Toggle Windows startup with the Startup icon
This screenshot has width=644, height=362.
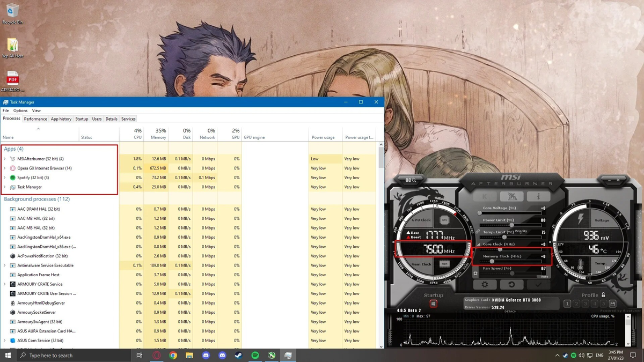(x=434, y=303)
